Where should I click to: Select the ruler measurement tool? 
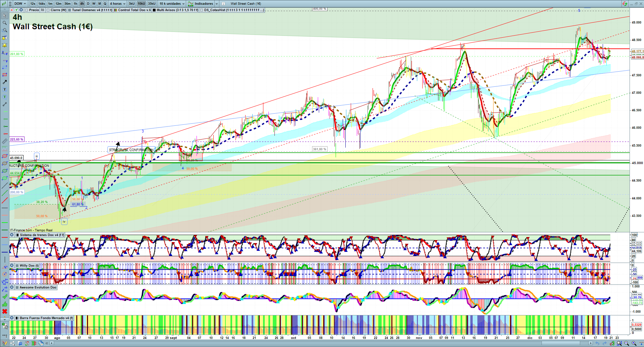pyautogui.click(x=5, y=142)
